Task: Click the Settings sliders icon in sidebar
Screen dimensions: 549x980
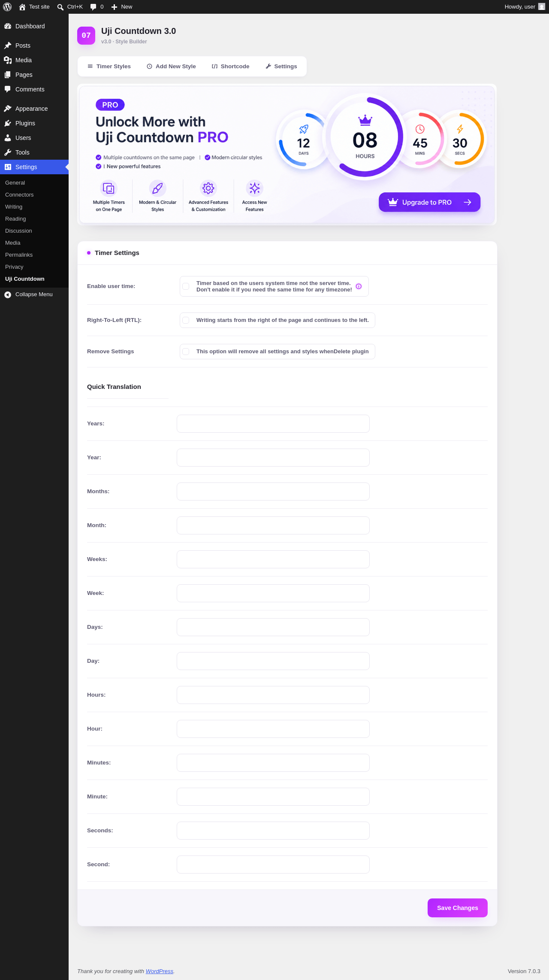Action: [8, 167]
